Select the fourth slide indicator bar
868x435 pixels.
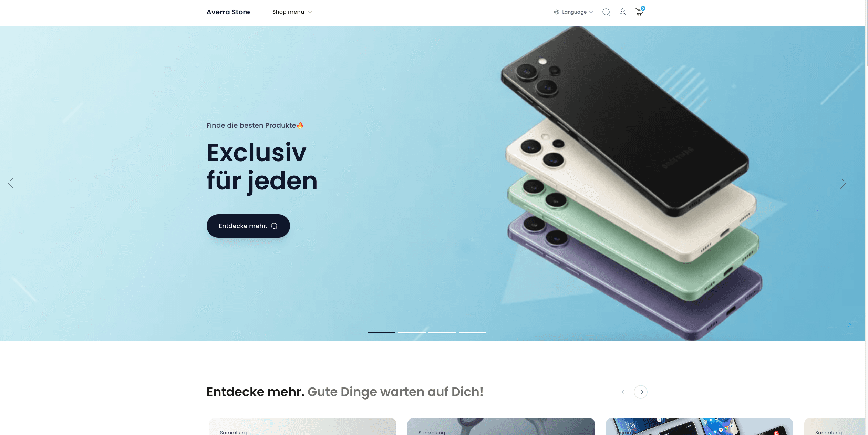472,332
